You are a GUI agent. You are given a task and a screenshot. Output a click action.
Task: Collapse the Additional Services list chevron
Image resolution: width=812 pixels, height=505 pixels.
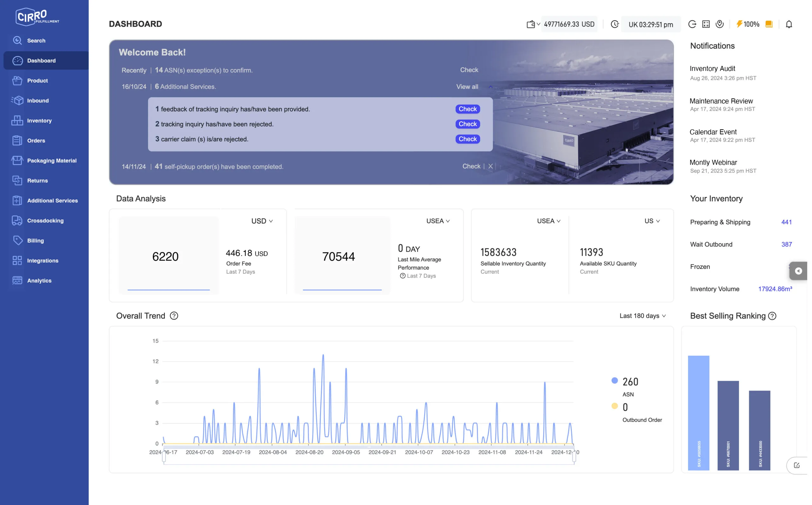pyautogui.click(x=490, y=87)
